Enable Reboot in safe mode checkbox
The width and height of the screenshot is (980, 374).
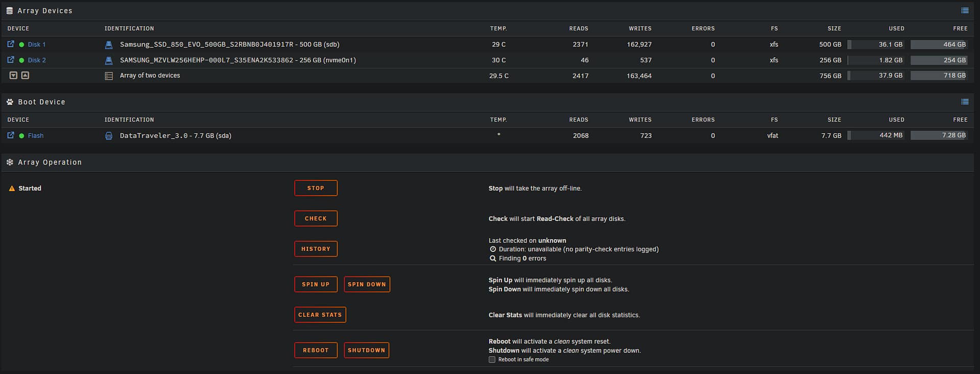click(x=492, y=360)
